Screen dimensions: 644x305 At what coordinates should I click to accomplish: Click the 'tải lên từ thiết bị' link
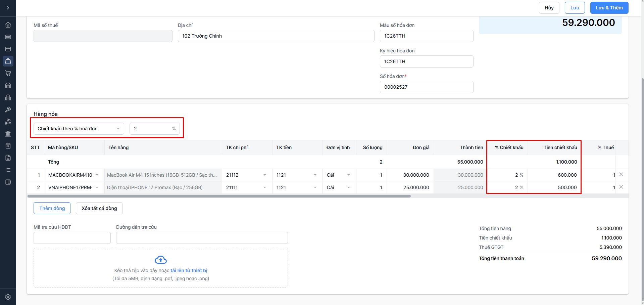pos(189,270)
